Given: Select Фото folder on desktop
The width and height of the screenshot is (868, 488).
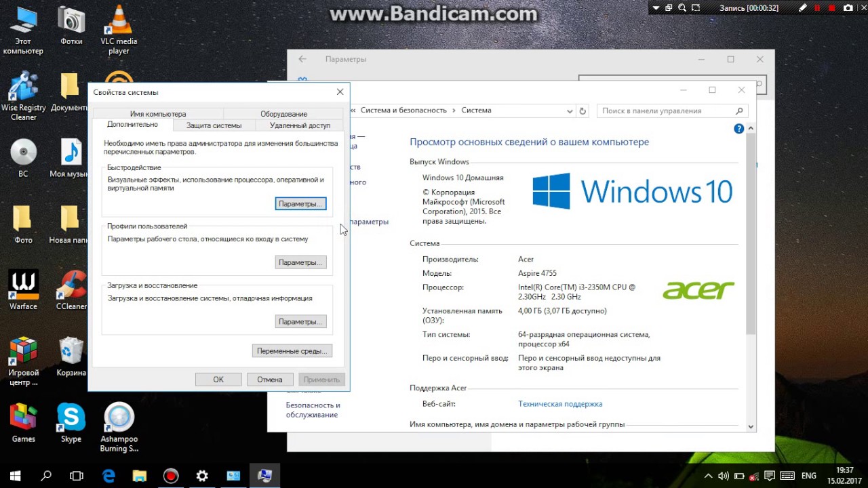Looking at the screenshot, I should [23, 225].
